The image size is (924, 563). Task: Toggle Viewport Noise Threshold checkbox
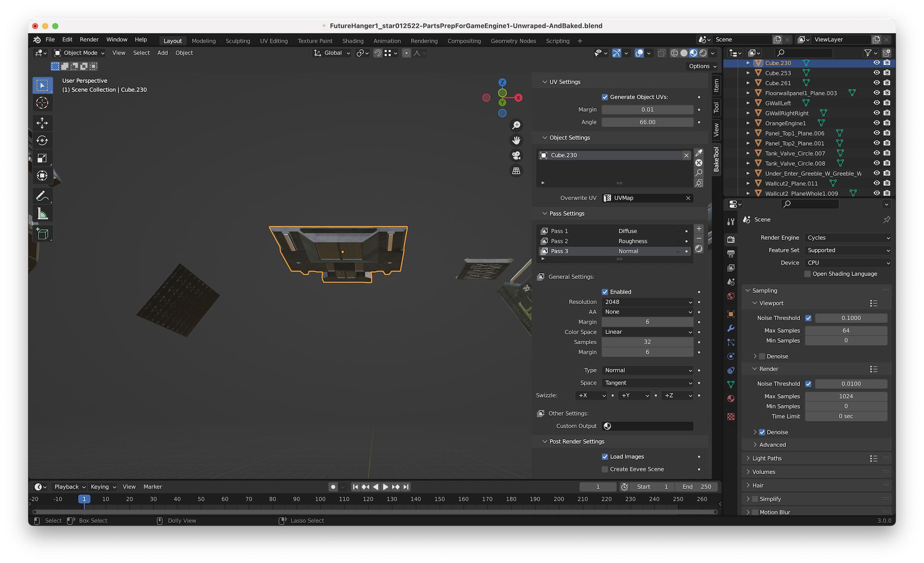tap(808, 318)
